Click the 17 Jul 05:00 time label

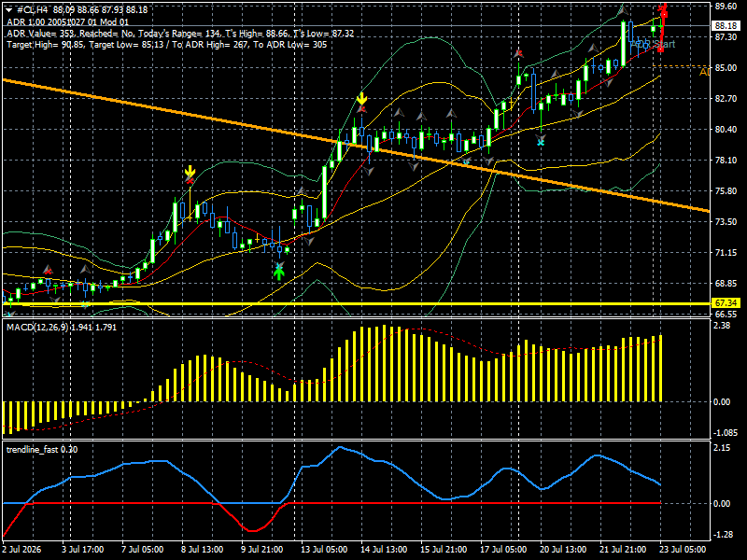pos(503,549)
